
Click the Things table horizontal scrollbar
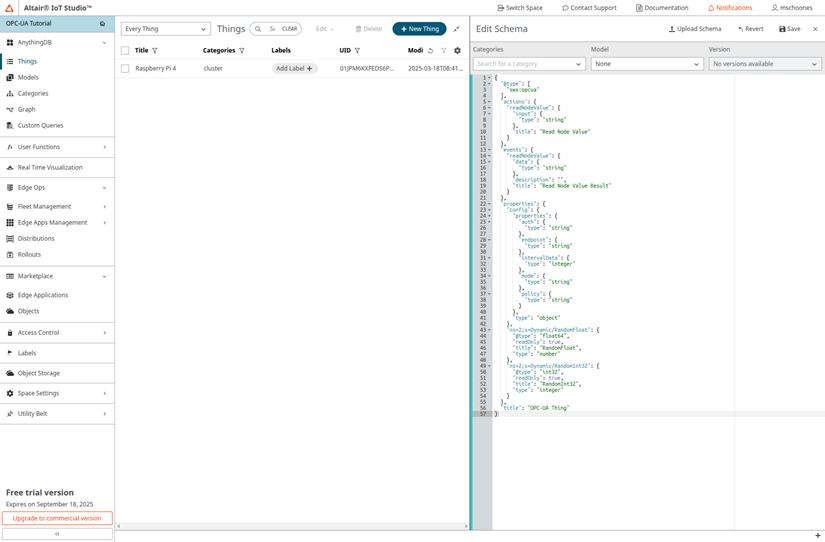click(292, 526)
